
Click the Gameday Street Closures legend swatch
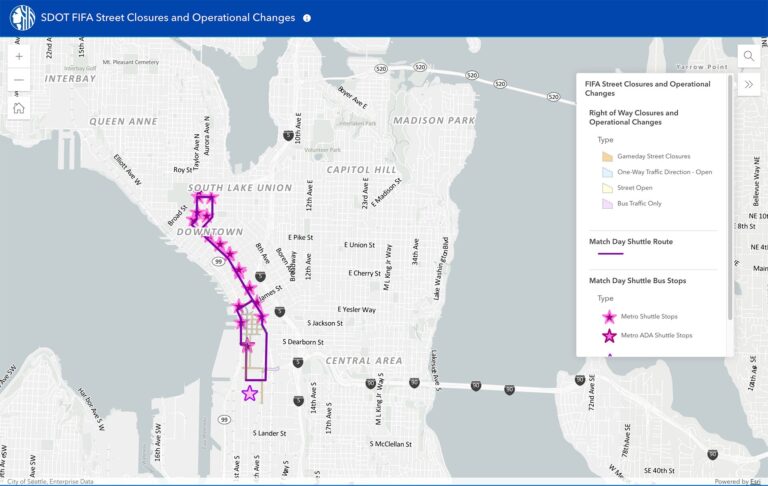click(607, 157)
